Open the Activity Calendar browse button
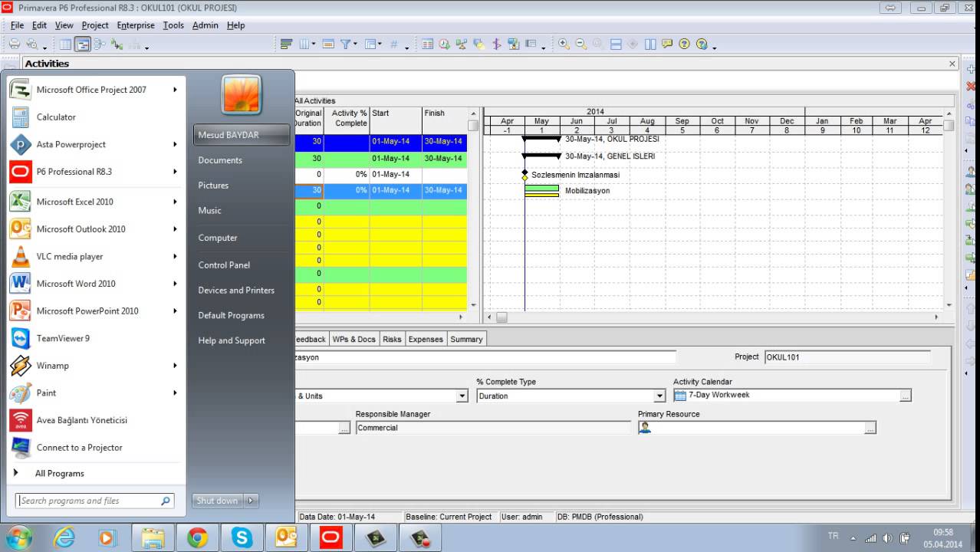 [x=906, y=396]
